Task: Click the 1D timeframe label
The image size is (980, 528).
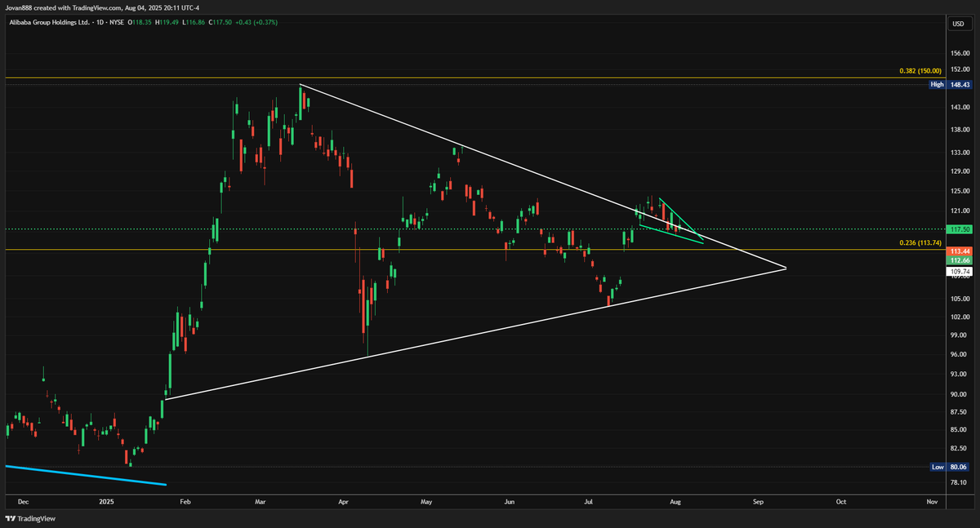Action: tap(100, 23)
